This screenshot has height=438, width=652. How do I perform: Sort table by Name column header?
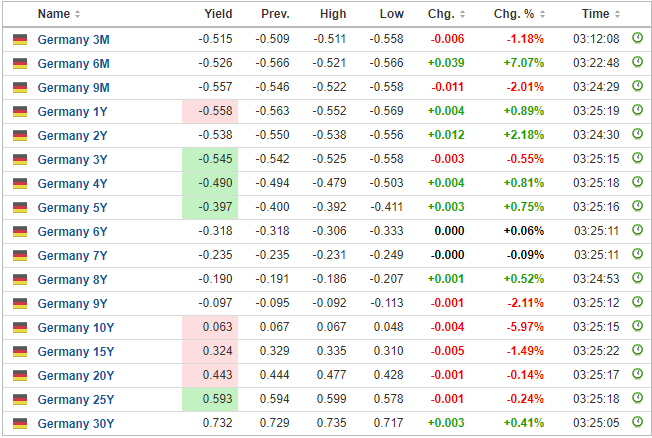pyautogui.click(x=58, y=14)
